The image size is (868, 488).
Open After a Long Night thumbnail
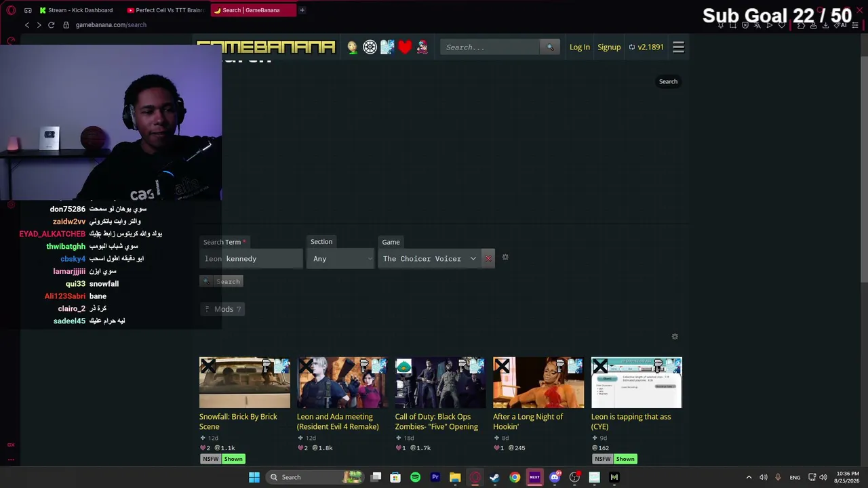tap(538, 383)
